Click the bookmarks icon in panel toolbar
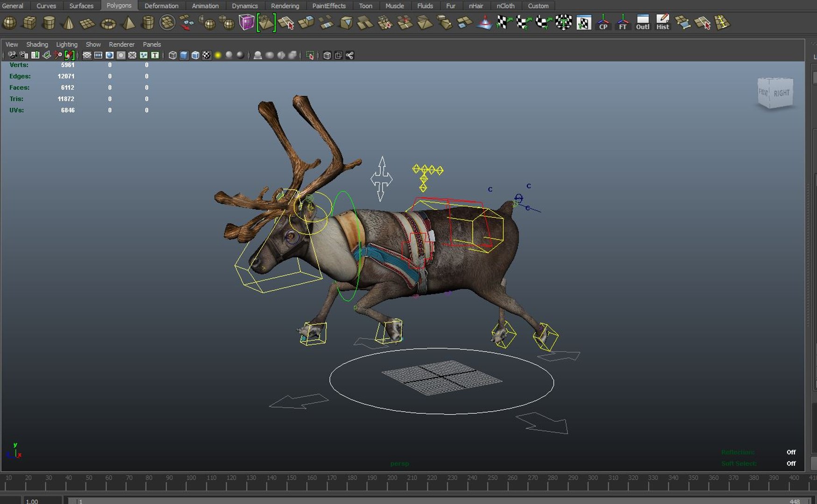The height and width of the screenshot is (504, 817). [35, 55]
